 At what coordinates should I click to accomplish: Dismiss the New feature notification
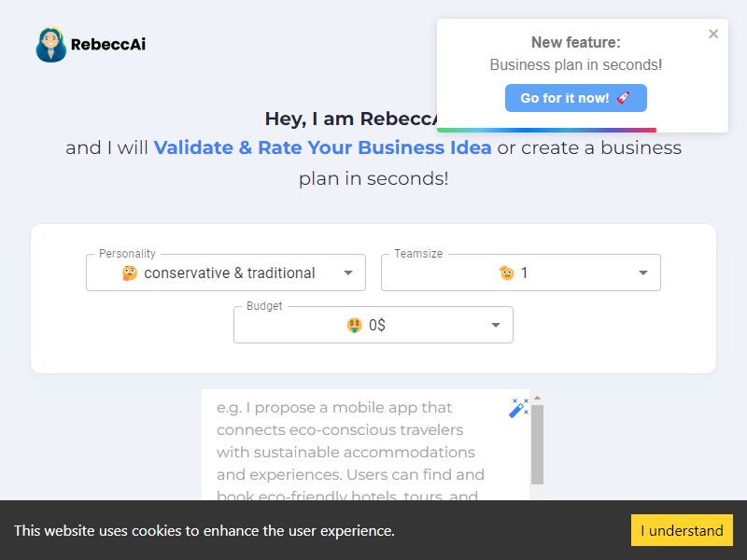tap(713, 34)
